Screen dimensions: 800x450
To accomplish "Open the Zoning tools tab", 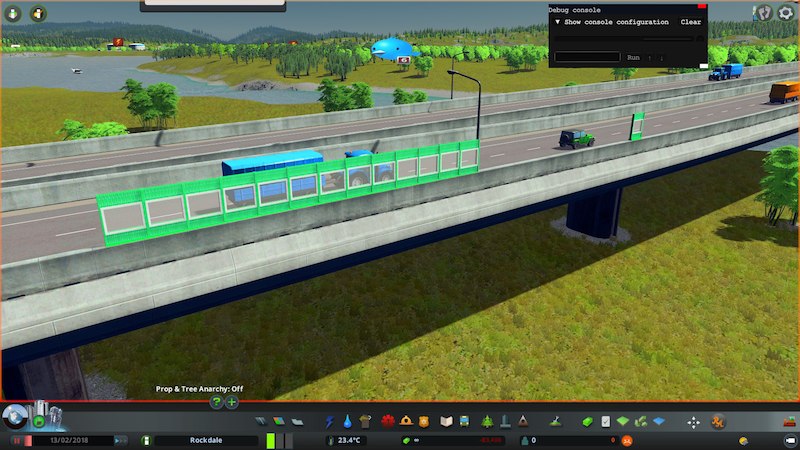I will click(x=278, y=421).
